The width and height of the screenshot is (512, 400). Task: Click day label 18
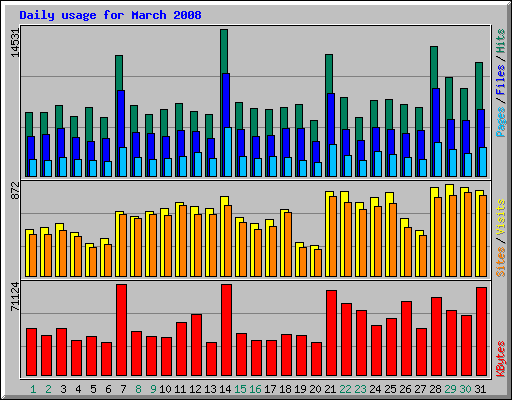pyautogui.click(x=285, y=389)
